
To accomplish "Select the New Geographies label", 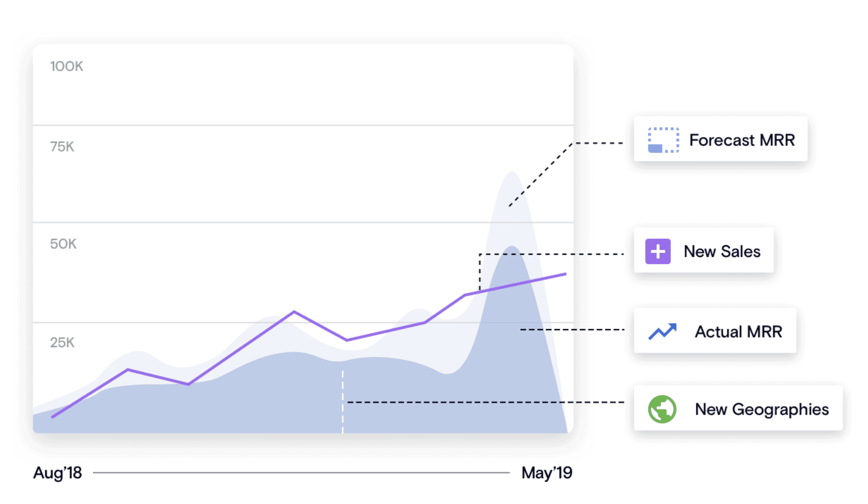I will coord(761,409).
